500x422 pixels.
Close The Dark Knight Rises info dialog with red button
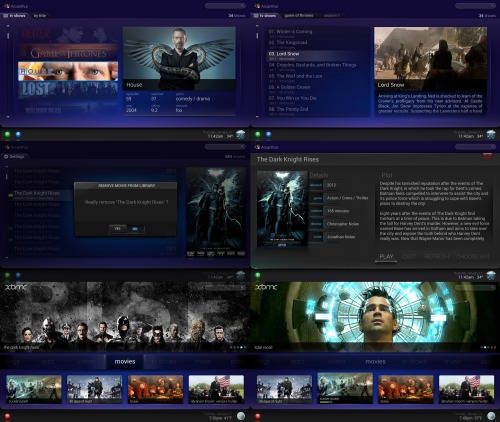(x=487, y=156)
